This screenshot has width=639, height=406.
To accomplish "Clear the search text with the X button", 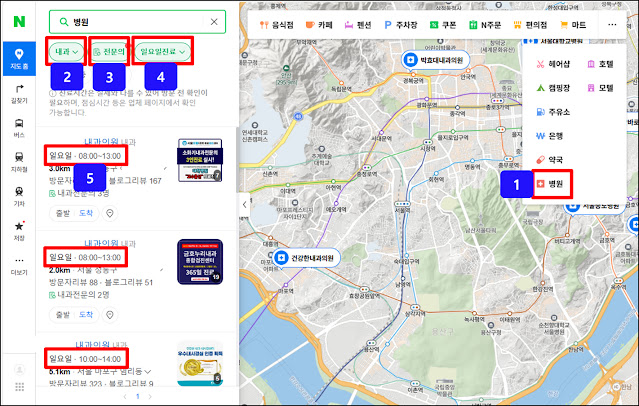I will point(214,22).
